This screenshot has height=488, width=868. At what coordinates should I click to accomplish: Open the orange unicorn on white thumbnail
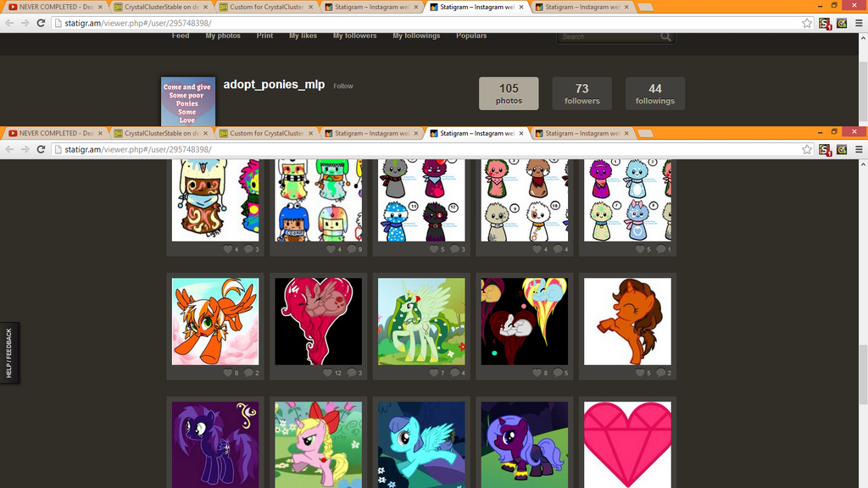(x=627, y=321)
